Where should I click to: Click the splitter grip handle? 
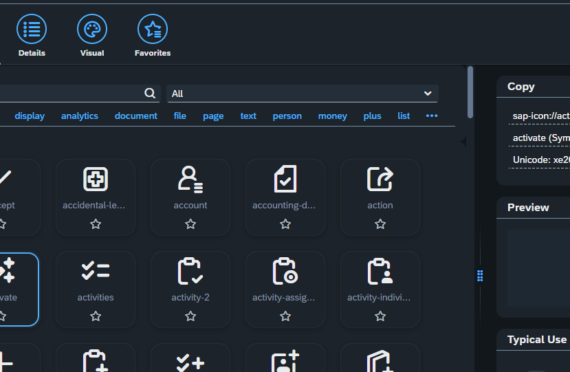pyautogui.click(x=480, y=276)
